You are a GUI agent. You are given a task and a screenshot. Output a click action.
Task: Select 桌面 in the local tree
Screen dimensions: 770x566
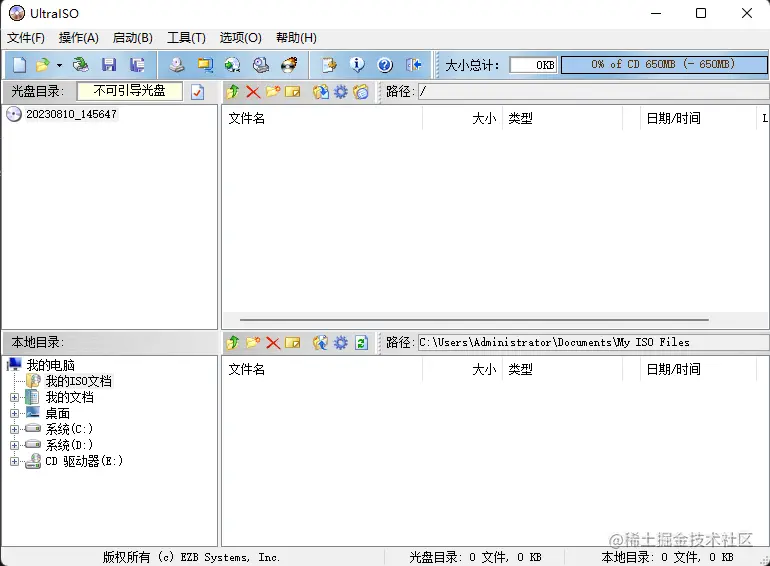57,413
